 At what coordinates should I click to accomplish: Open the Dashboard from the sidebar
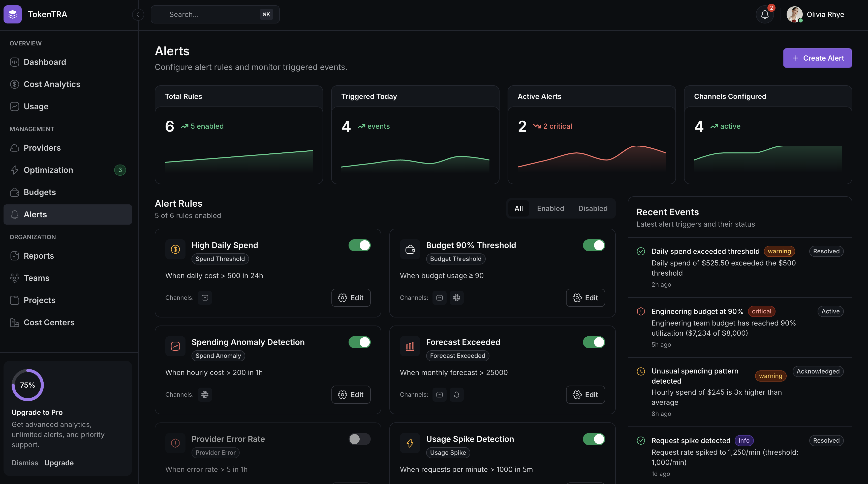coord(45,62)
